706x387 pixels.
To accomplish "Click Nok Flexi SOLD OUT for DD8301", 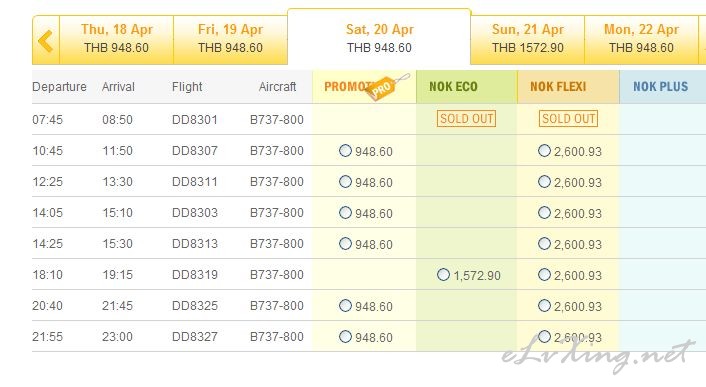I will pyautogui.click(x=569, y=119).
